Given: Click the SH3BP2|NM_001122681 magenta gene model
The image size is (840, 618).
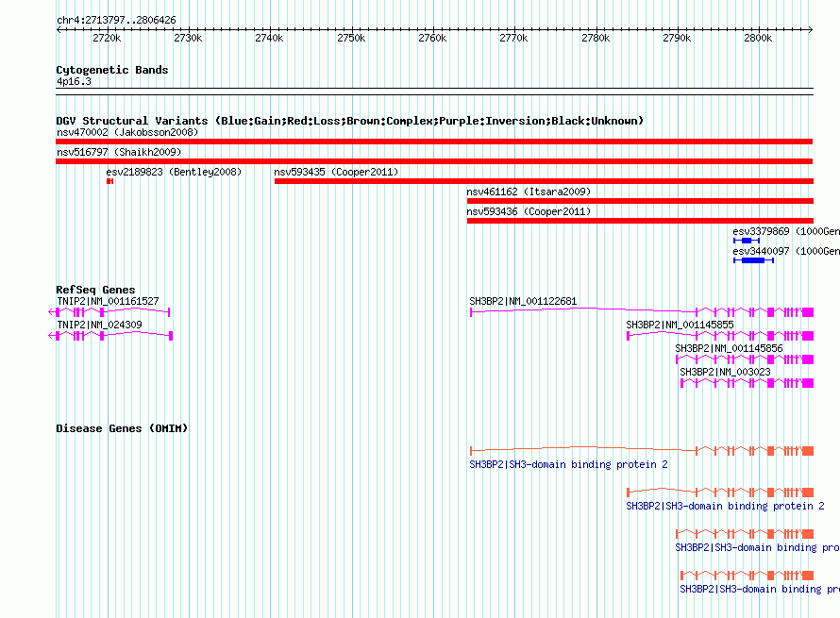Looking at the screenshot, I should pyautogui.click(x=642, y=311).
